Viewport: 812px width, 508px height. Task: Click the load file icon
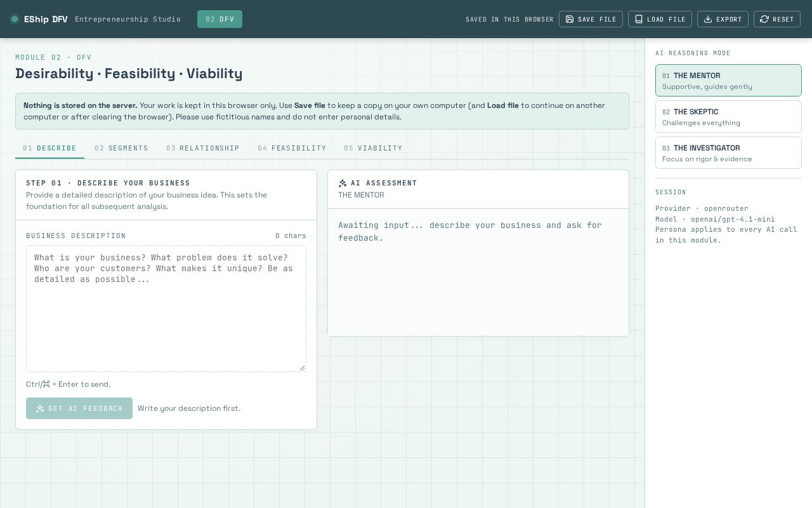tap(639, 19)
